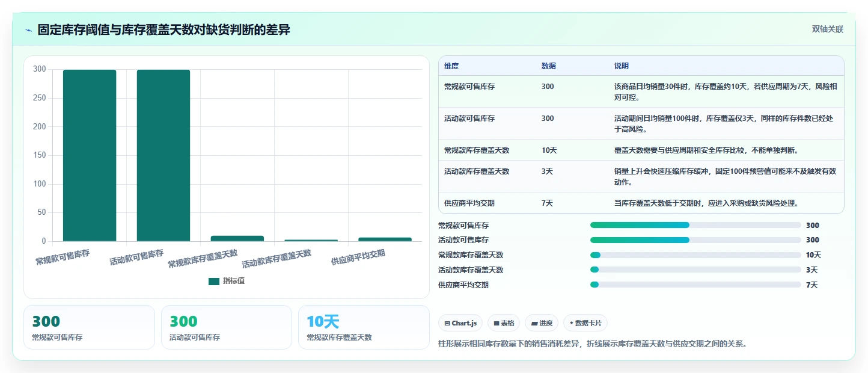Click the 活动款库存覆盖天数 progress bar
The width and height of the screenshot is (868, 373).
click(x=695, y=270)
